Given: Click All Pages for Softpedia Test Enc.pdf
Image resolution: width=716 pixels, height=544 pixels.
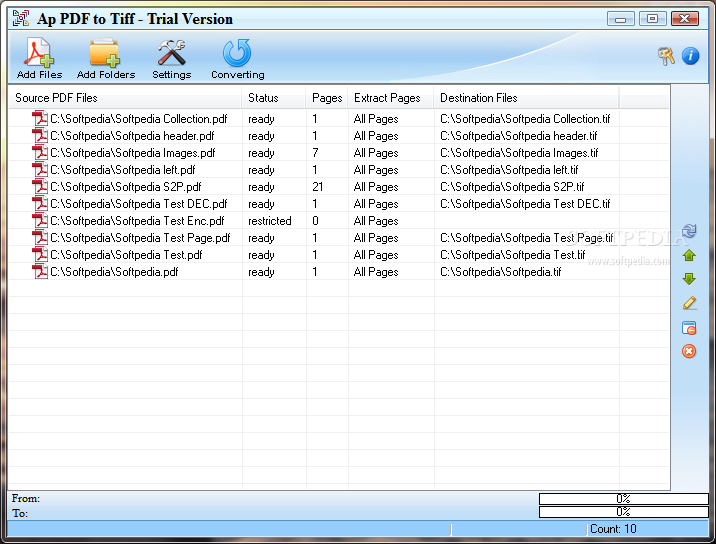Looking at the screenshot, I should click(x=376, y=221).
